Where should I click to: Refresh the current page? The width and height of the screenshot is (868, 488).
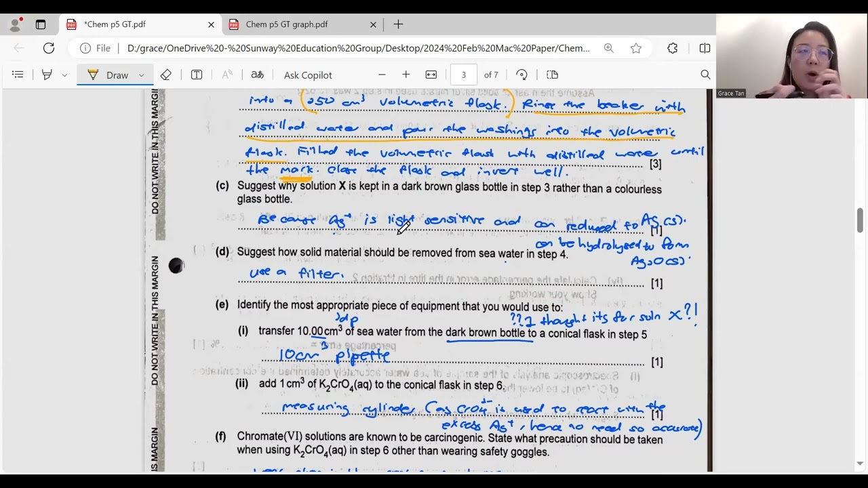pyautogui.click(x=49, y=48)
